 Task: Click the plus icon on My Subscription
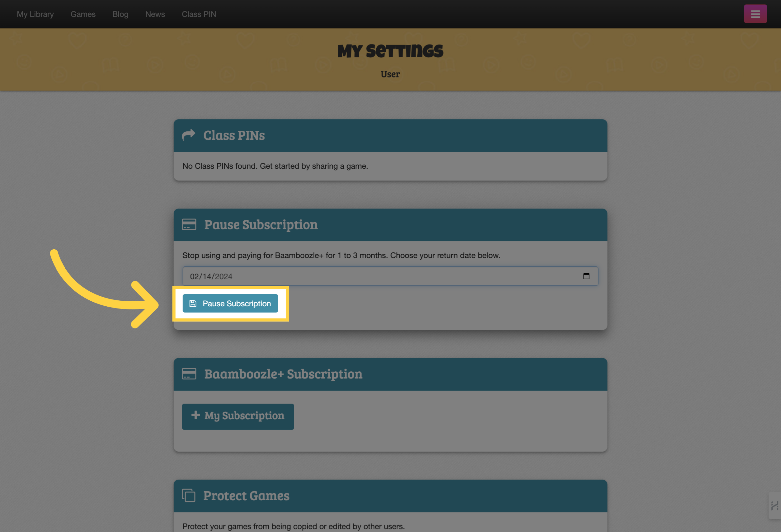tap(195, 415)
